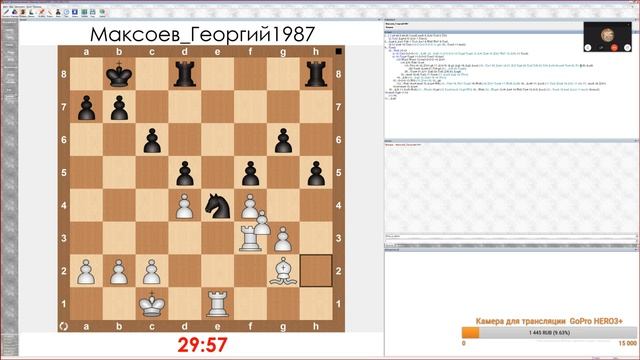Select the black rook on d8

(x=184, y=74)
